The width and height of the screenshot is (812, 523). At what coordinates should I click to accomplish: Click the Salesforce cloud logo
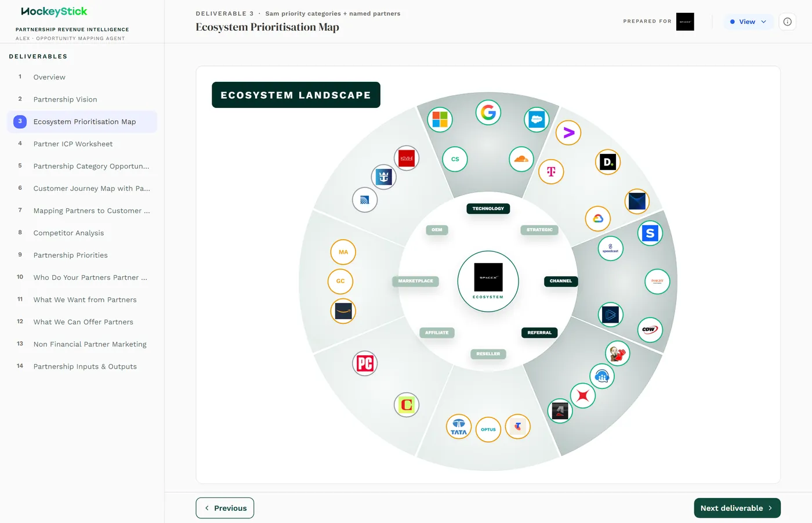(x=537, y=120)
